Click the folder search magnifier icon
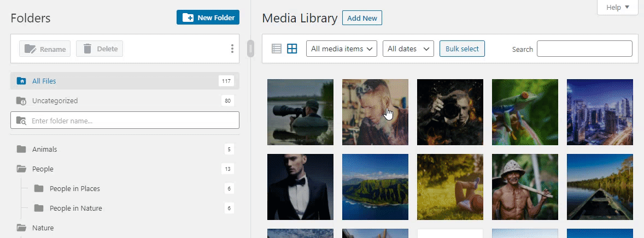Screen dimensions: 644x238 (x=21, y=121)
